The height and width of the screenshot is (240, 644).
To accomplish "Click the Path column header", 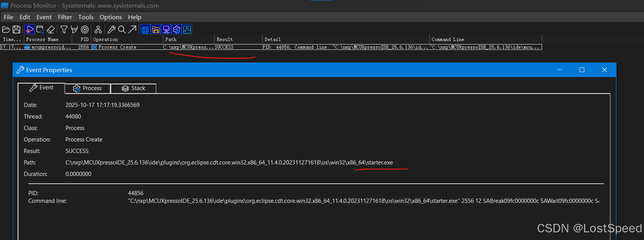I will [x=189, y=39].
